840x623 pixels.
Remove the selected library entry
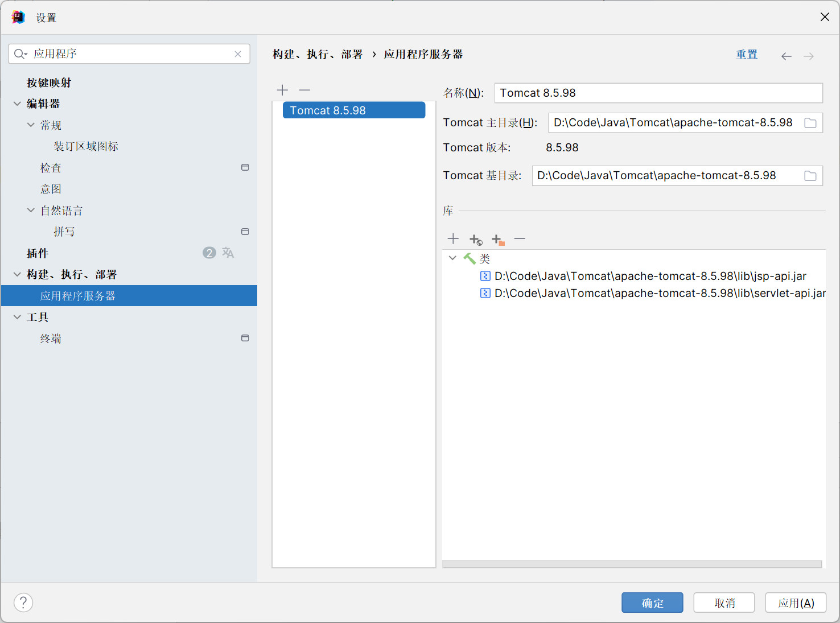[x=520, y=239]
